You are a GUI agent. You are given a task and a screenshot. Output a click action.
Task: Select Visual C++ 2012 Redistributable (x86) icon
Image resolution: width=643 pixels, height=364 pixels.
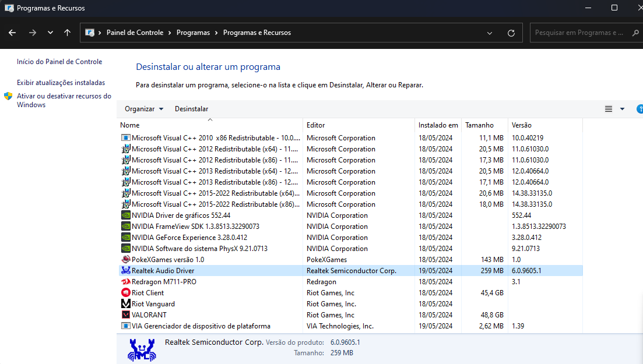(x=126, y=160)
